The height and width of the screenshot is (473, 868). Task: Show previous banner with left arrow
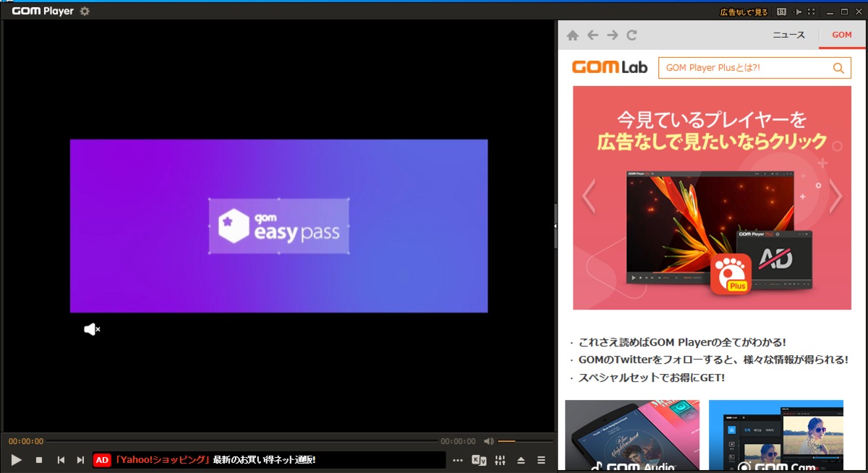pyautogui.click(x=588, y=195)
